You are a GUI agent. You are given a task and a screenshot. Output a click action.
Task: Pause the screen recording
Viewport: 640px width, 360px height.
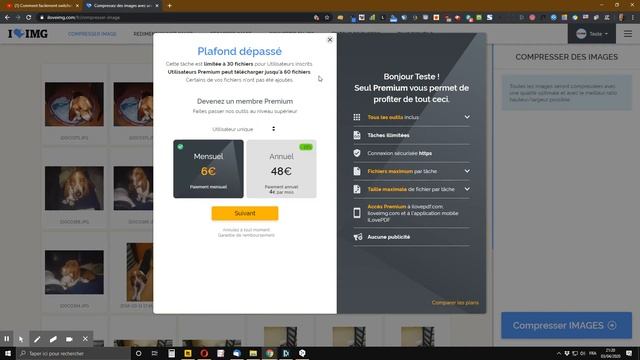pos(7,339)
